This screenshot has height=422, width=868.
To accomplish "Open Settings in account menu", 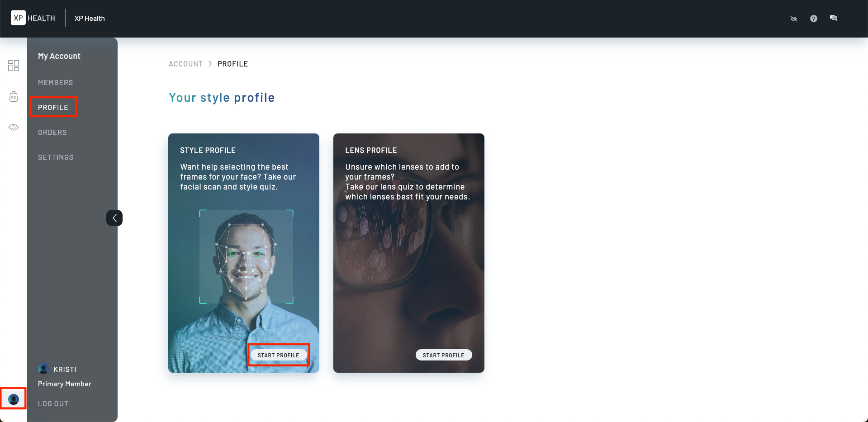I will (x=56, y=157).
